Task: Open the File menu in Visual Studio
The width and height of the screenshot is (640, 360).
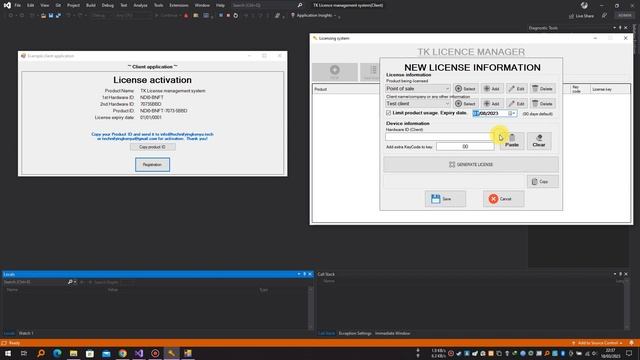Action: [18, 5]
